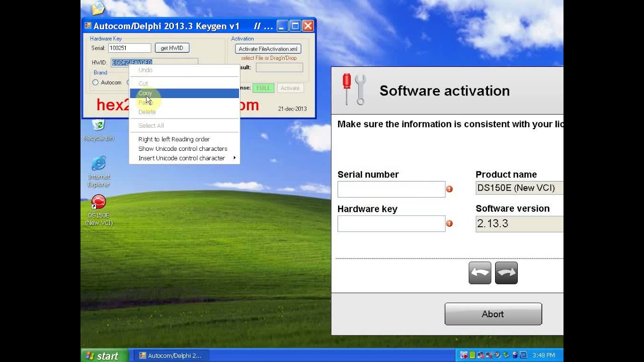This screenshot has height=362, width=644.
Task: Click the disconnected wireless network tray icon
Action: point(490,355)
